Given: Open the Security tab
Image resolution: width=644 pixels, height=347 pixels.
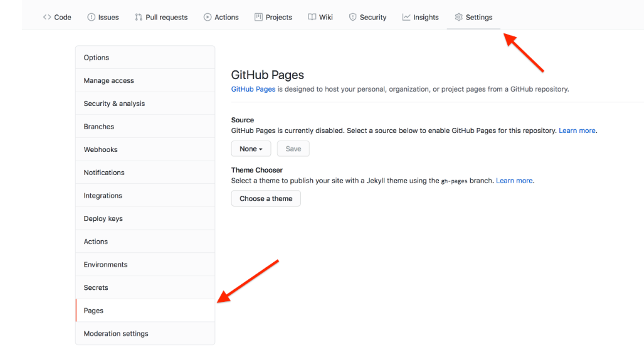Looking at the screenshot, I should click(x=367, y=18).
